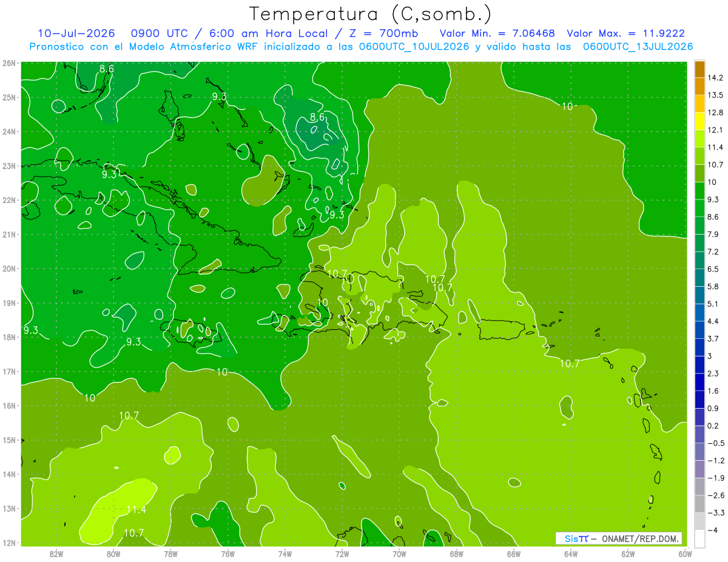Click the "26N" latitude axis label
This screenshot has width=728, height=562.
9,63
